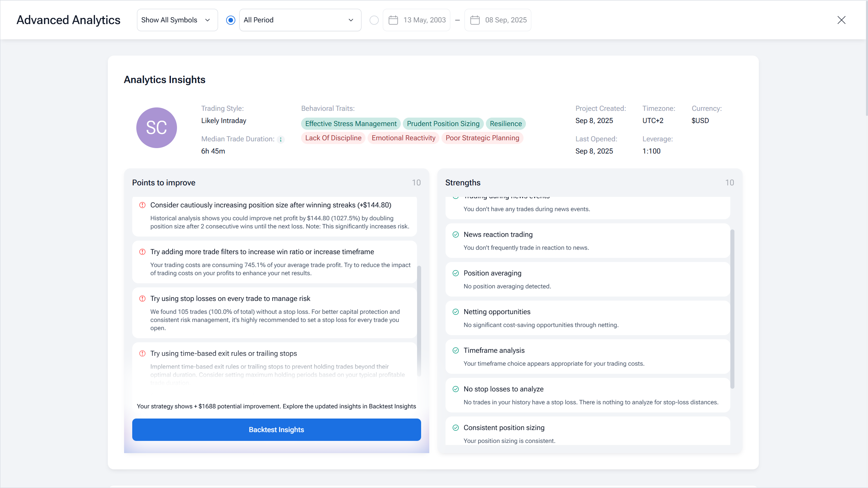868x488 pixels.
Task: Click 'Try using stop losses on every trade' heading
Action: point(230,299)
